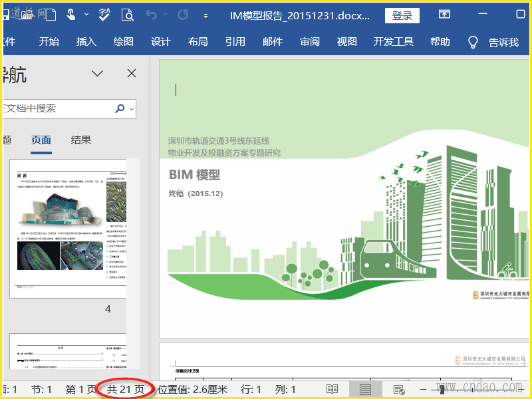Open Customize Quick Access Toolbar dropdown
The width and height of the screenshot is (532, 399).
[x=205, y=15]
